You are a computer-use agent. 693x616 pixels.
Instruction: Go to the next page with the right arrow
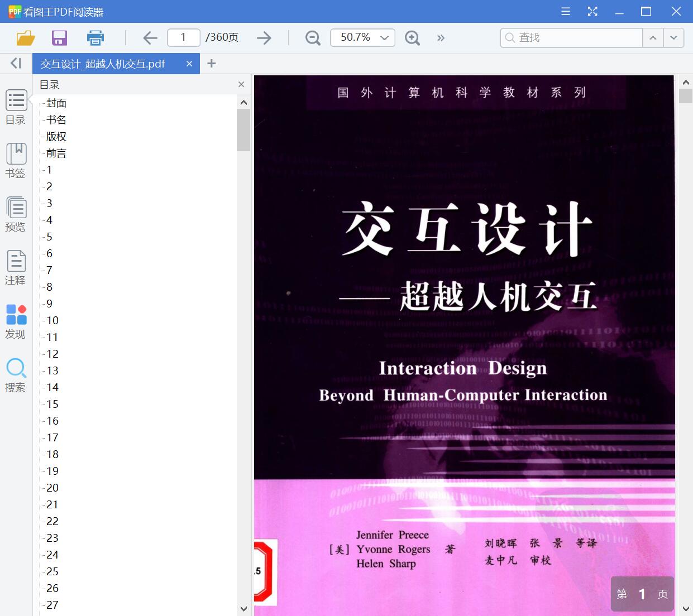pos(264,38)
